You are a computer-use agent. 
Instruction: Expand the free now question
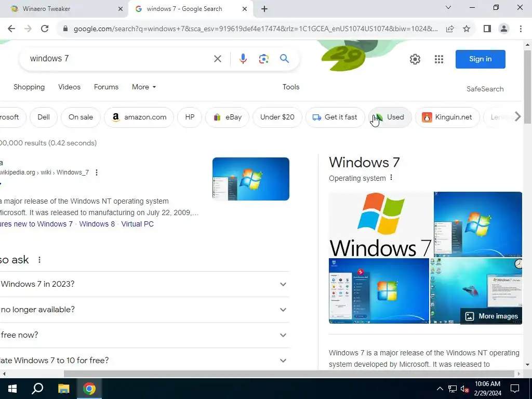tap(283, 335)
